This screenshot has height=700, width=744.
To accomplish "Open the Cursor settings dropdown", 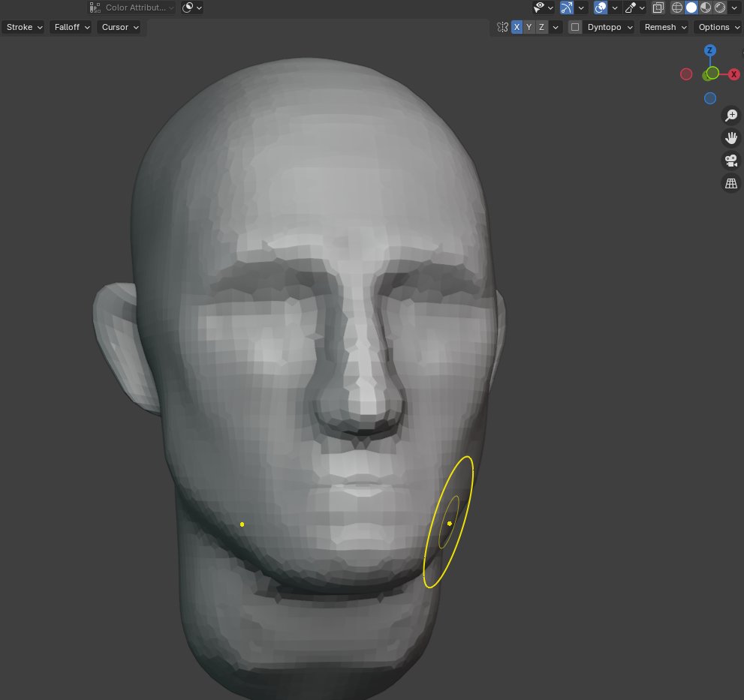I will point(120,27).
